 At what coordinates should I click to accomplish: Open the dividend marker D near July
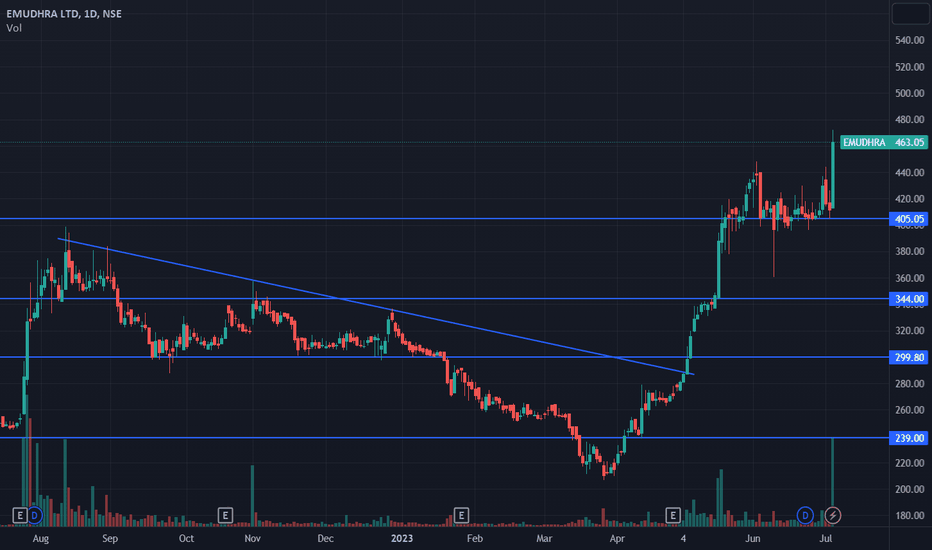[805, 515]
